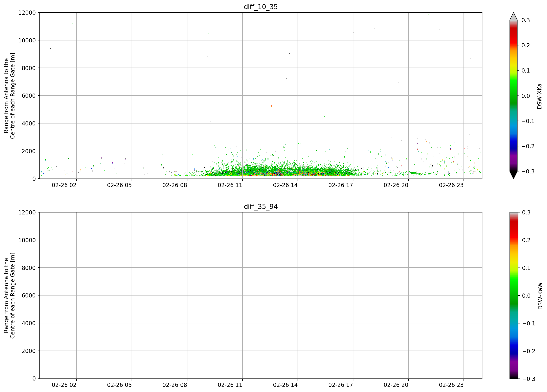Click the 02-26 05 x-tick under diff_10_35 plot

(x=119, y=185)
